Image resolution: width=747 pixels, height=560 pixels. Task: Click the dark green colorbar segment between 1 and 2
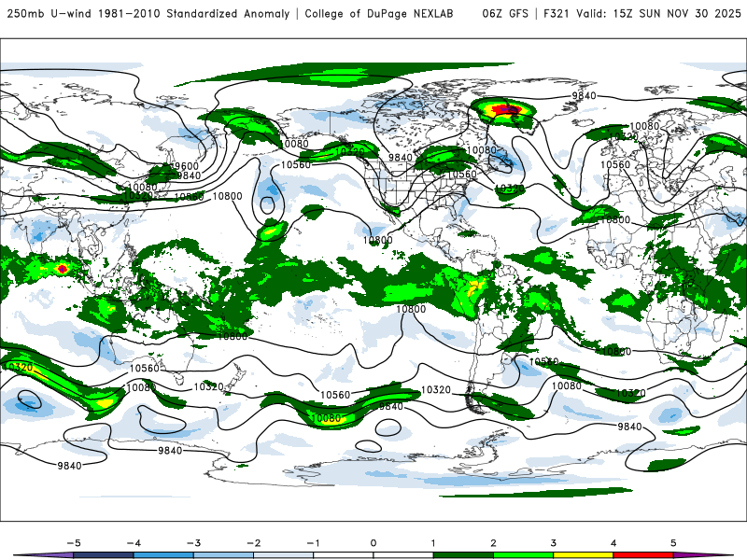click(x=463, y=555)
